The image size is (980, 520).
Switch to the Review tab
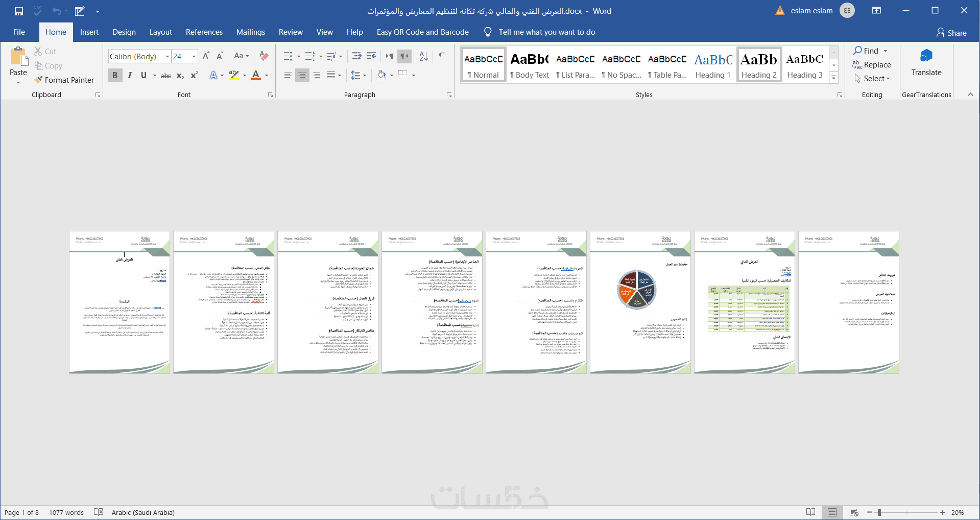click(x=291, y=32)
